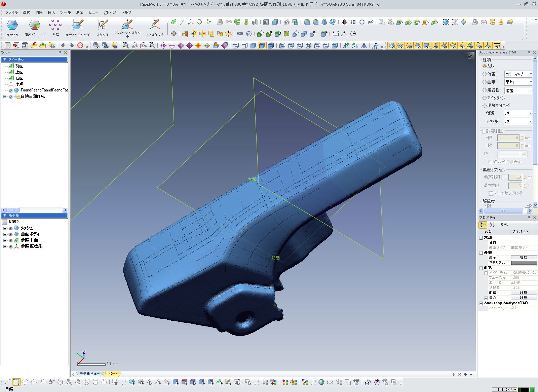
Task: Click the undo arrow in toolbar
Action: 63,45
